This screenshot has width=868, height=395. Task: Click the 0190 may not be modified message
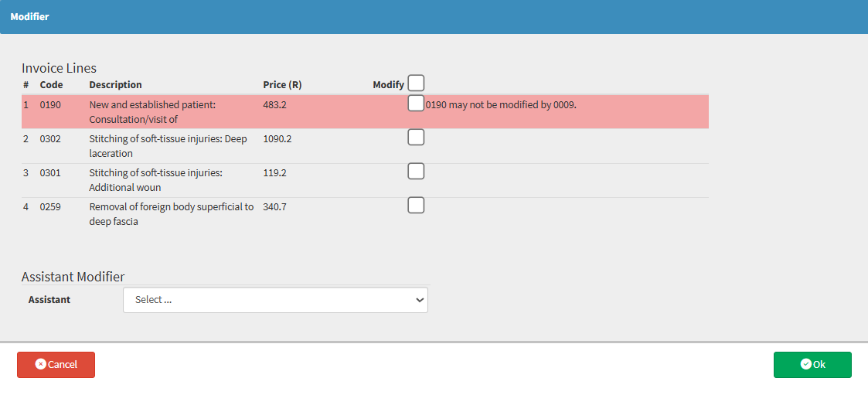(x=501, y=104)
